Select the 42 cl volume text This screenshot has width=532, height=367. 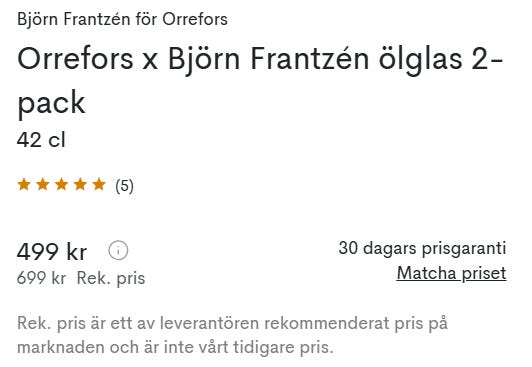click(x=41, y=140)
